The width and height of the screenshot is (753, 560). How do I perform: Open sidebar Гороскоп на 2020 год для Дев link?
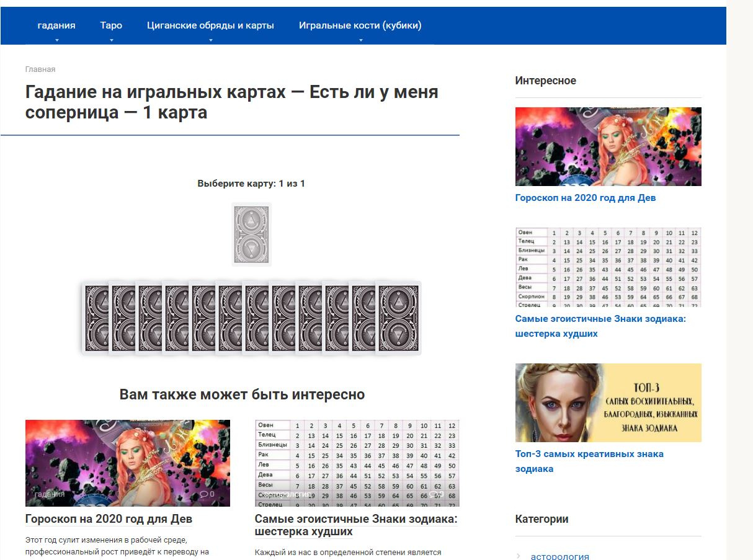[585, 198]
